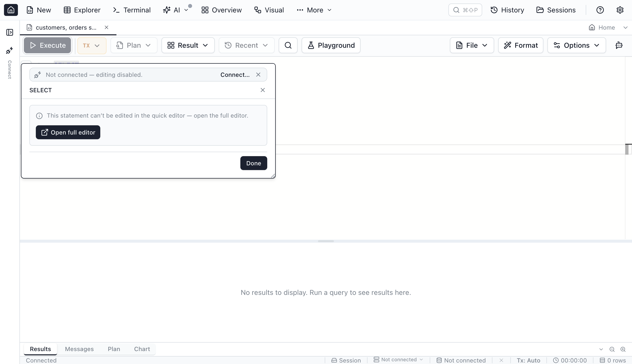632x364 pixels.
Task: Click the Connect plug icon in sidebar
Action: (x=9, y=50)
